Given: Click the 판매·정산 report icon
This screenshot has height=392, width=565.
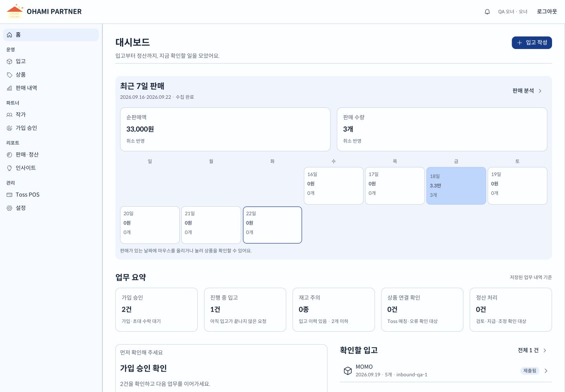Looking at the screenshot, I should pyautogui.click(x=9, y=155).
